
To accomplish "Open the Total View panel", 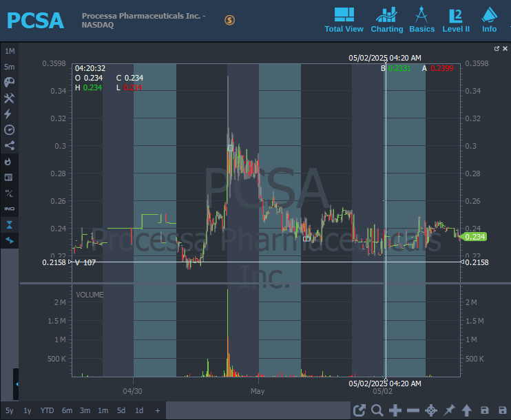I will point(344,20).
